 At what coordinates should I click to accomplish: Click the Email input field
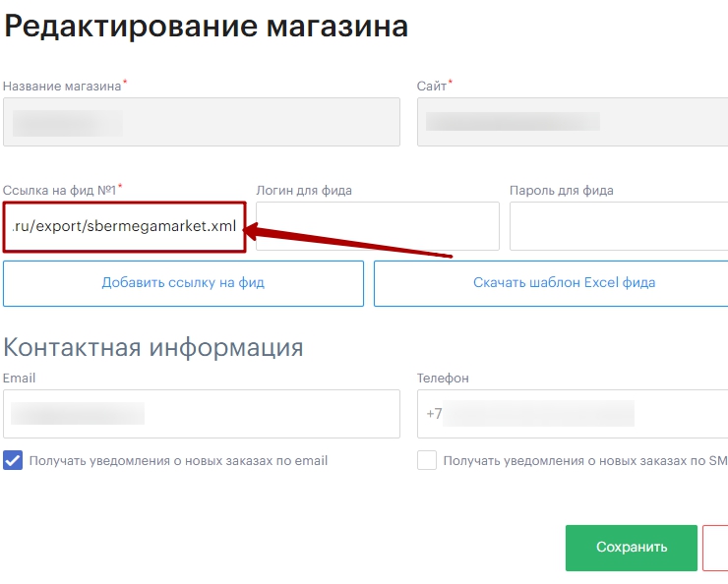(202, 414)
